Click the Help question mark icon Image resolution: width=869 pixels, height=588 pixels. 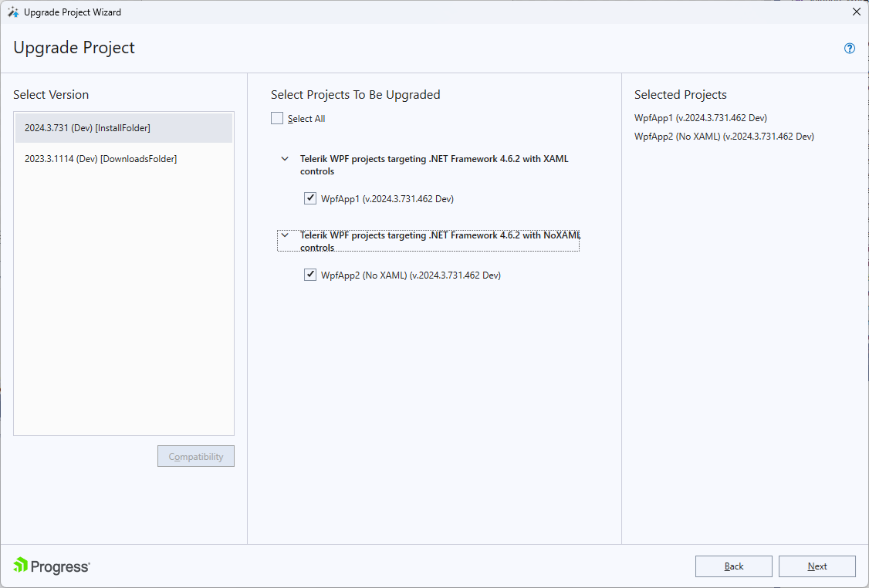point(849,48)
